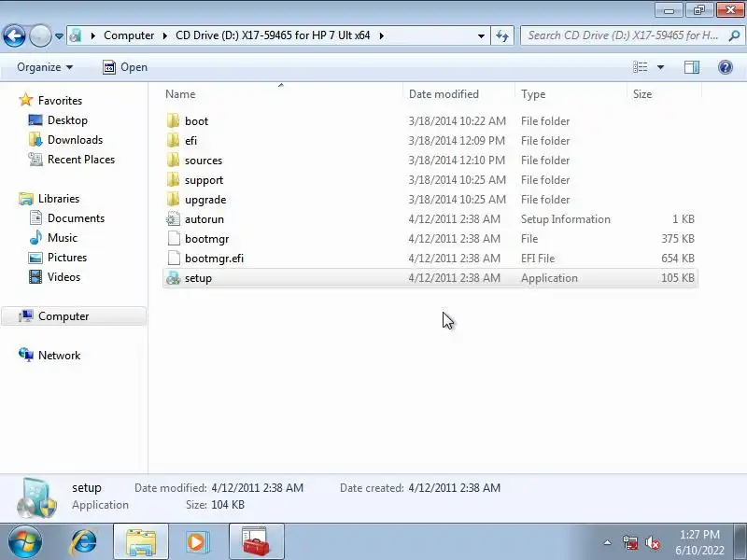Click the search magnifier icon

tap(734, 35)
